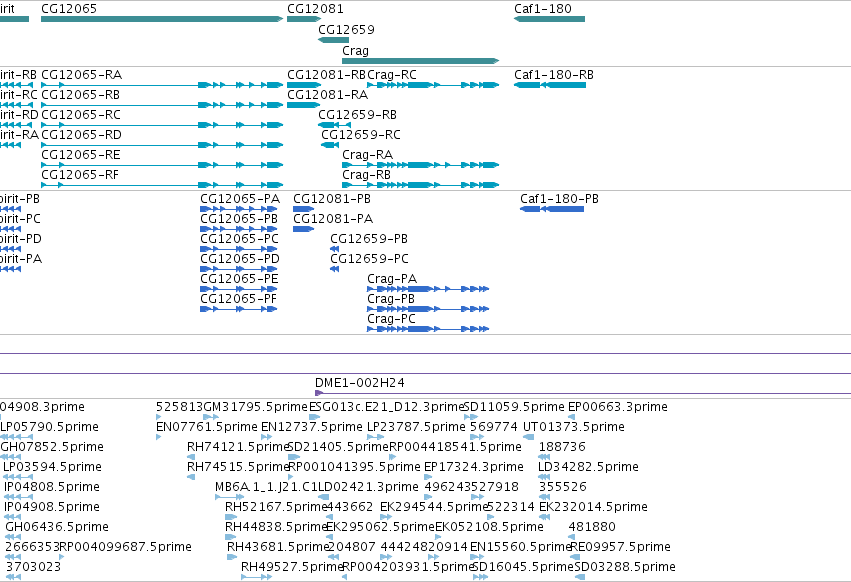Select EST EP17324.3prime

coord(474,467)
